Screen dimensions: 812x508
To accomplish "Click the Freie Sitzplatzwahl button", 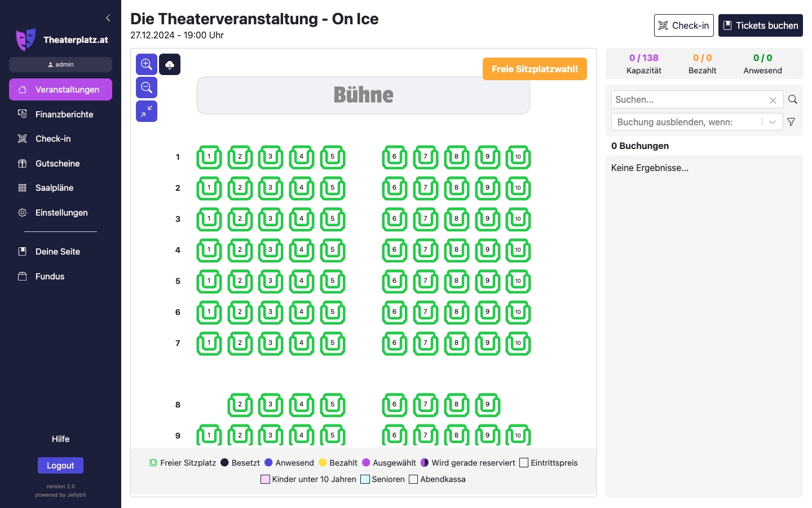I will (x=534, y=69).
